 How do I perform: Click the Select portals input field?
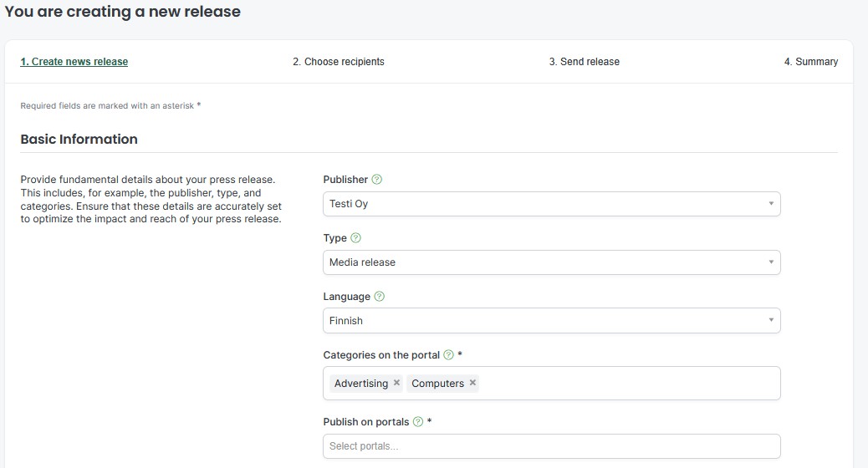pos(551,446)
